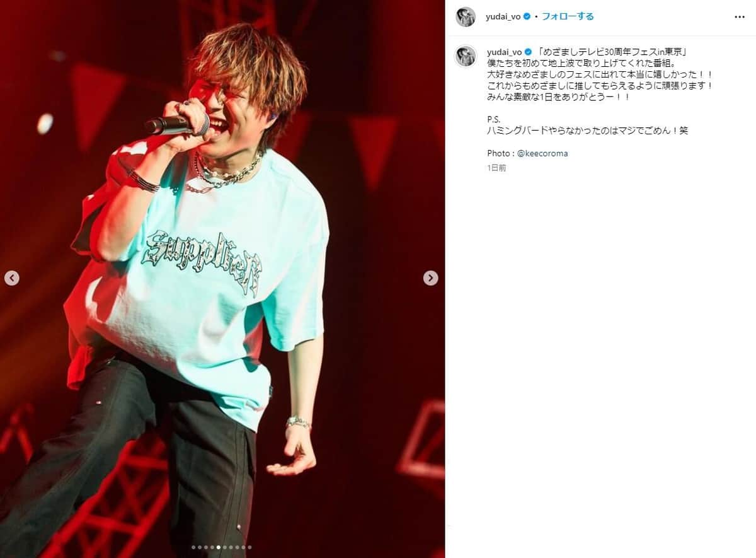Click the verified badge next to caption username
The image size is (756, 558).
[527, 52]
